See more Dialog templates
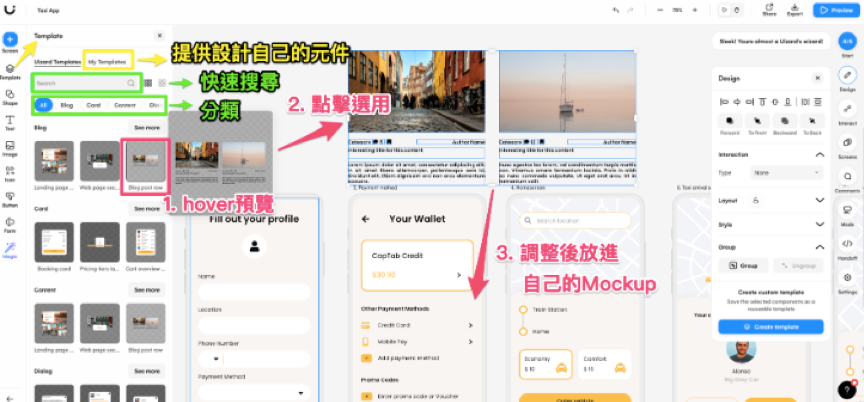The image size is (864, 402). point(147,371)
